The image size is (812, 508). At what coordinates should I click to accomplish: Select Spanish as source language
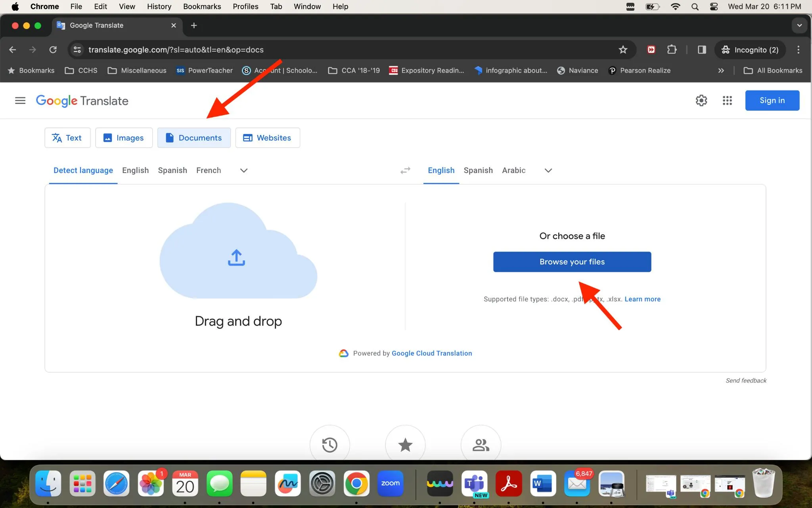point(172,170)
